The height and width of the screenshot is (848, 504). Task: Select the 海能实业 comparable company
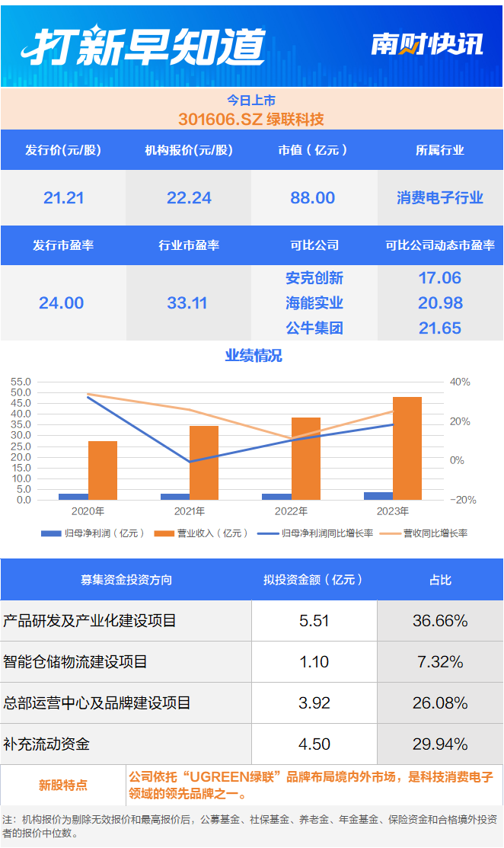[314, 303]
